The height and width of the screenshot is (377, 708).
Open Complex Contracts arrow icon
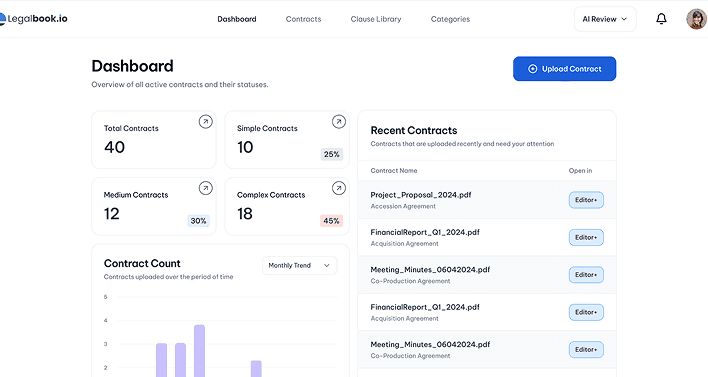point(339,188)
